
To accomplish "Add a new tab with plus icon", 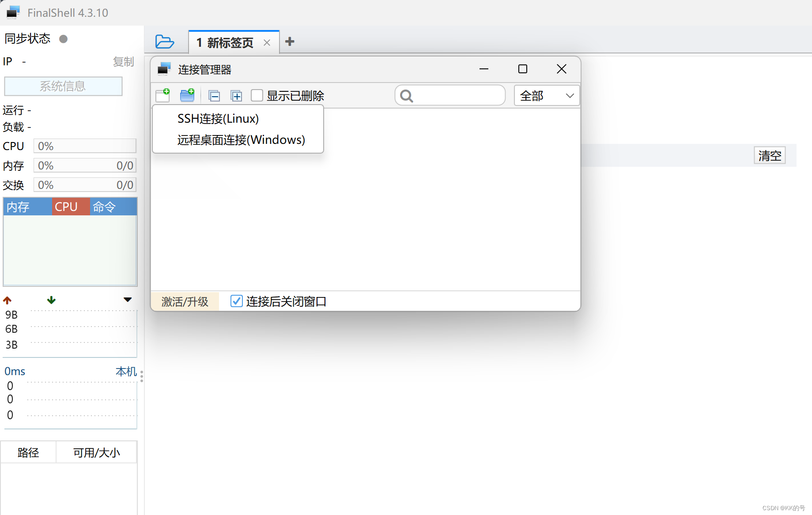I will (290, 41).
